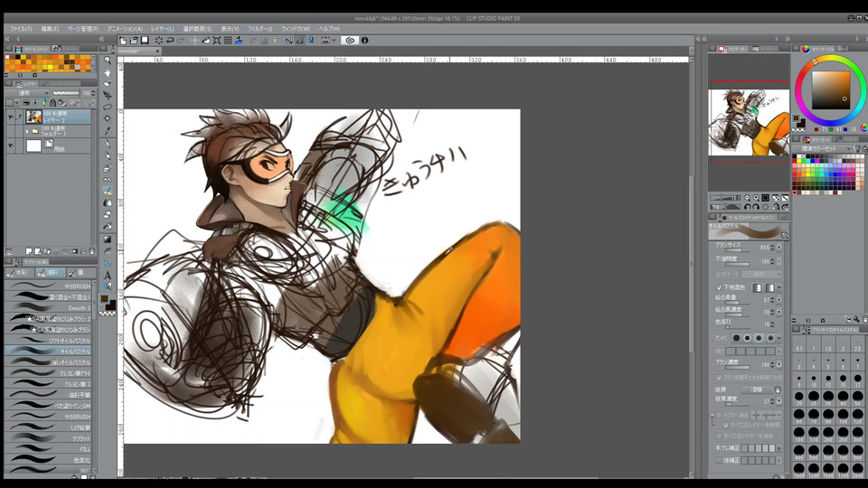This screenshot has width=868, height=488.
Task: Click Navigator zoom-in magnifier icon
Action: [756, 198]
